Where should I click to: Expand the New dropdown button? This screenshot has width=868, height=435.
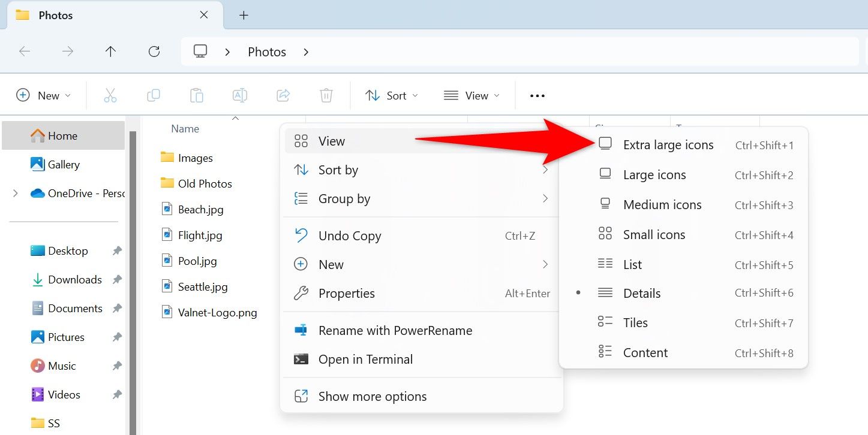43,96
